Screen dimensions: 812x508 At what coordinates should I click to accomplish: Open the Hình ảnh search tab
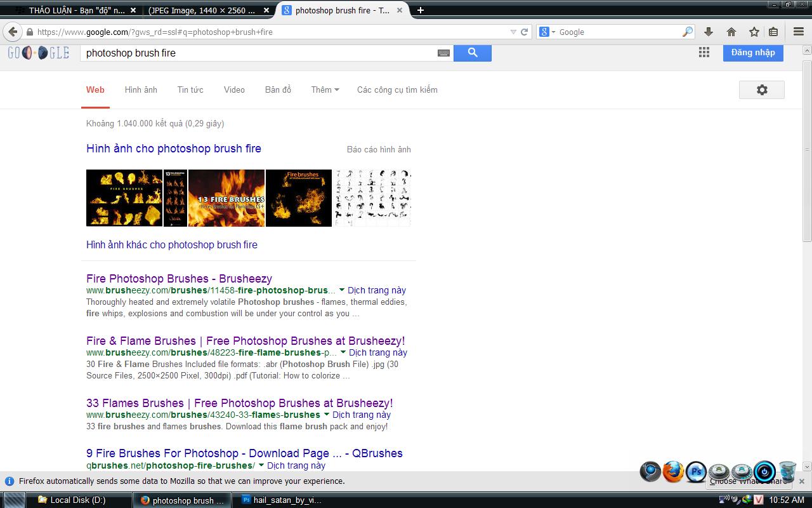pos(141,90)
